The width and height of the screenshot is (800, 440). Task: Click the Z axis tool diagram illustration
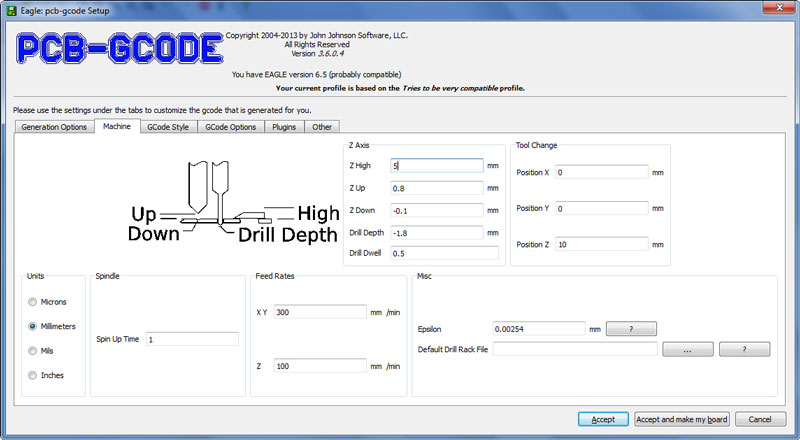[x=234, y=203]
